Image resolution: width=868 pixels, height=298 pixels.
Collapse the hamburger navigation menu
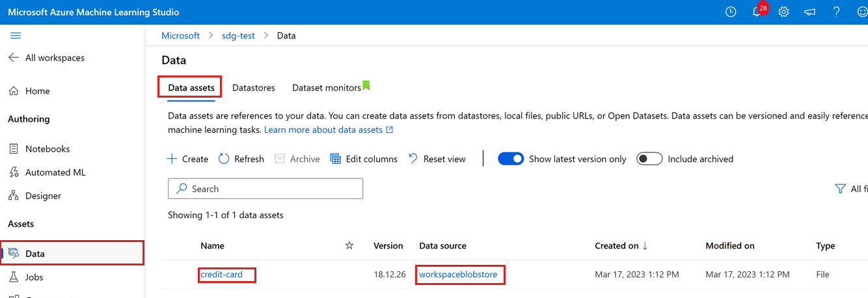click(x=16, y=36)
